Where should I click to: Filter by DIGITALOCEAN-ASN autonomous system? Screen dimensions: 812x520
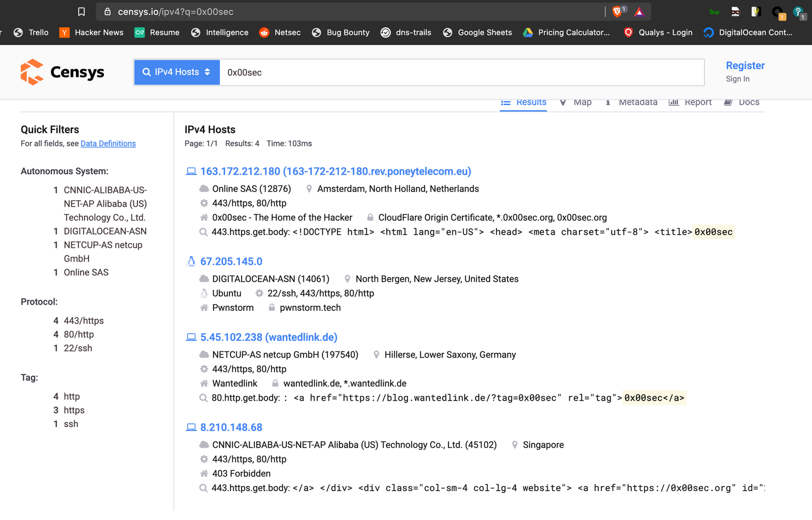pyautogui.click(x=105, y=231)
